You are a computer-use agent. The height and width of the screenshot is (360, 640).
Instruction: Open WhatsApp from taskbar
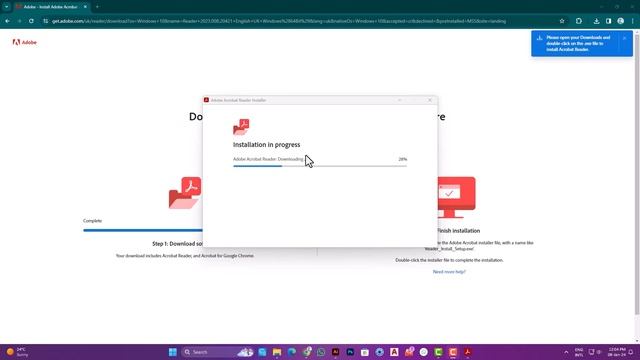point(321,352)
